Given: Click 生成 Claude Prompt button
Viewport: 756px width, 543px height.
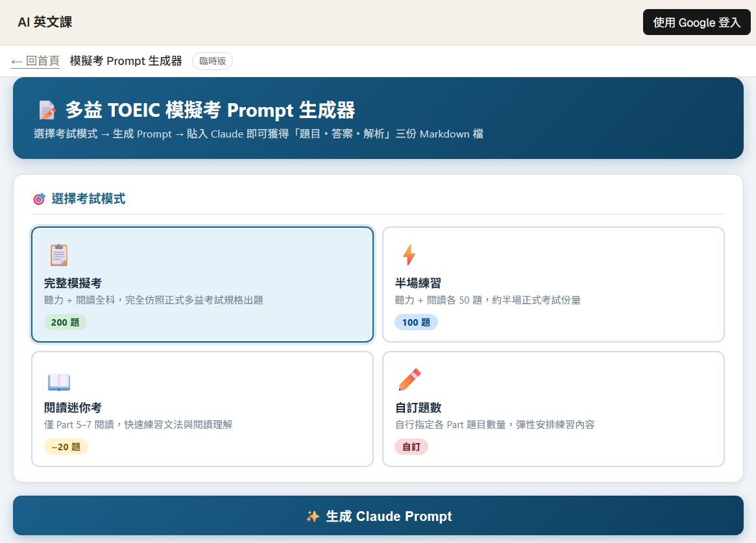Looking at the screenshot, I should pos(378,516).
